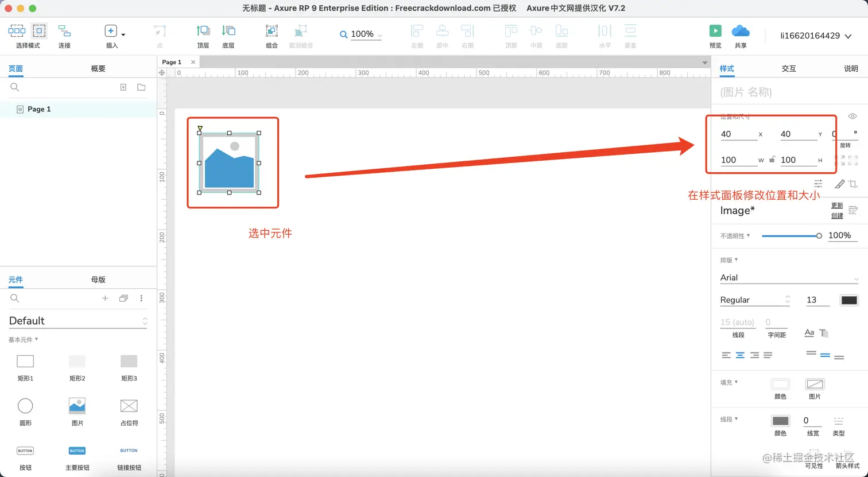This screenshot has height=477, width=868.
Task: Click the W width field
Action: tap(739, 160)
